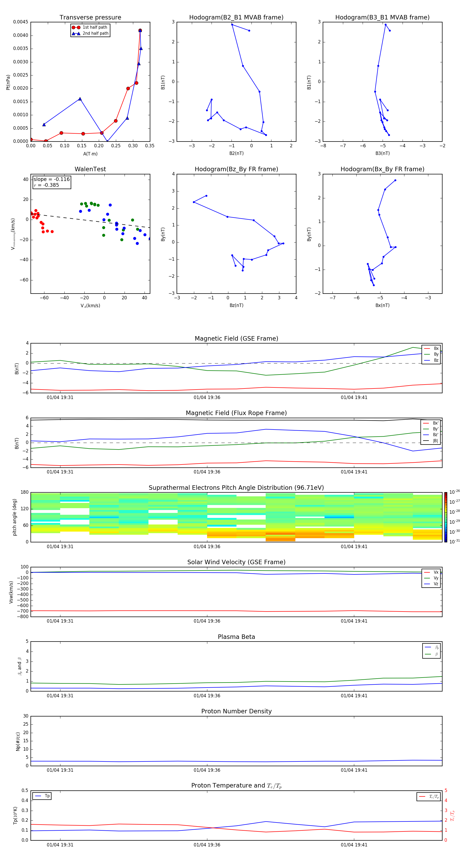Select the |B| entry in Flux Rope legend
This screenshot has height=868, width=473.
pyautogui.click(x=431, y=441)
